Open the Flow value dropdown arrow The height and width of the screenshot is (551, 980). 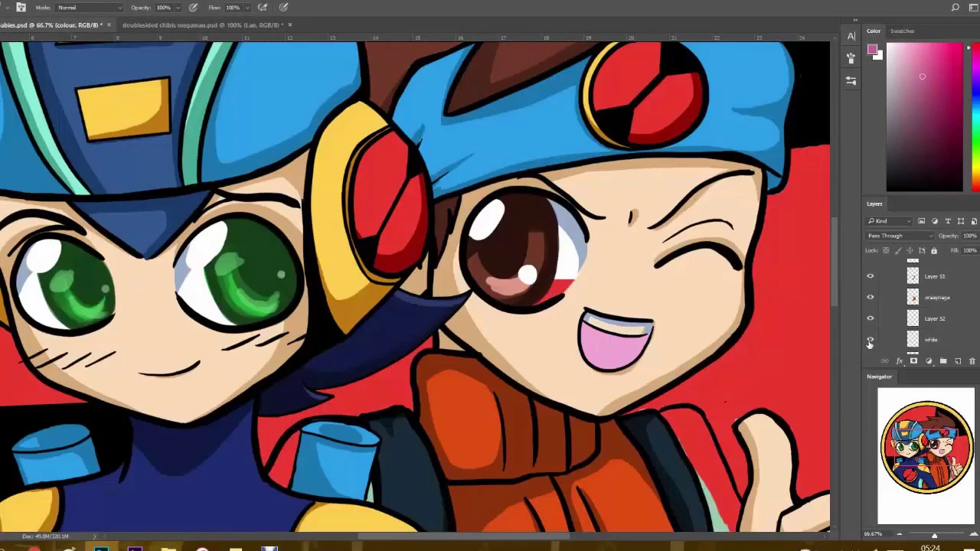(248, 8)
